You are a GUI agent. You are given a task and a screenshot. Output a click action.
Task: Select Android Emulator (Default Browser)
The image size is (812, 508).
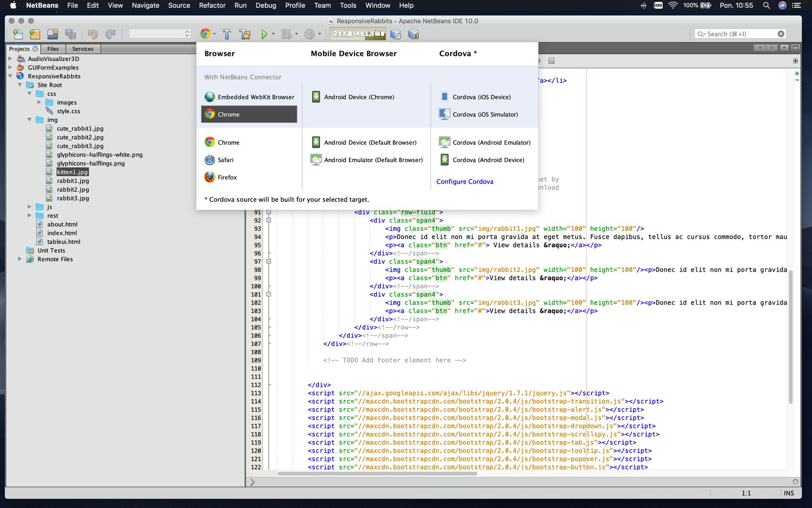[x=366, y=160]
